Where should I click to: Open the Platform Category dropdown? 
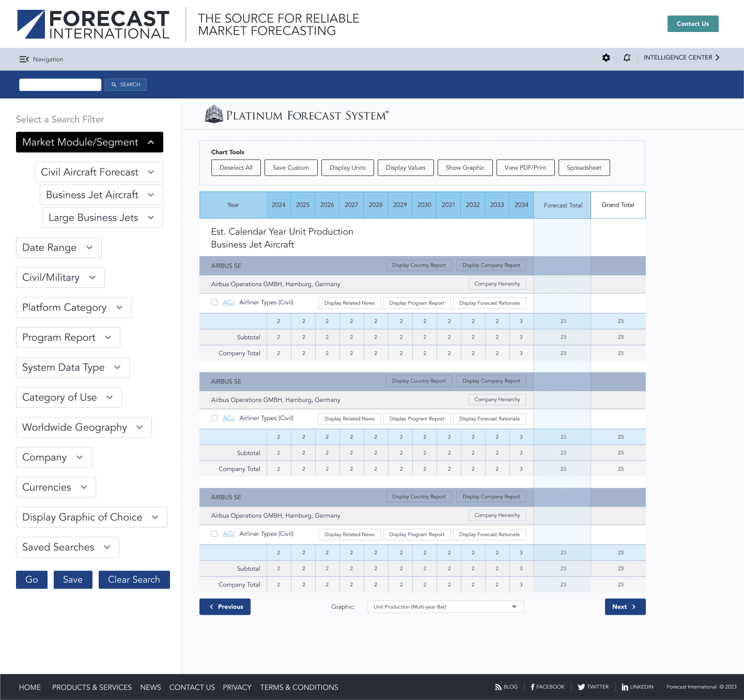tap(74, 307)
